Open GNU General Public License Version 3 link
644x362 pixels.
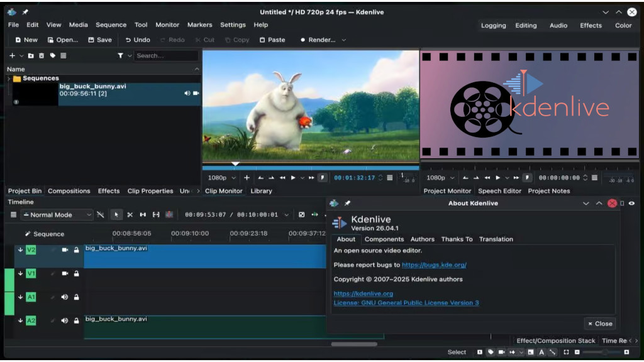click(406, 303)
